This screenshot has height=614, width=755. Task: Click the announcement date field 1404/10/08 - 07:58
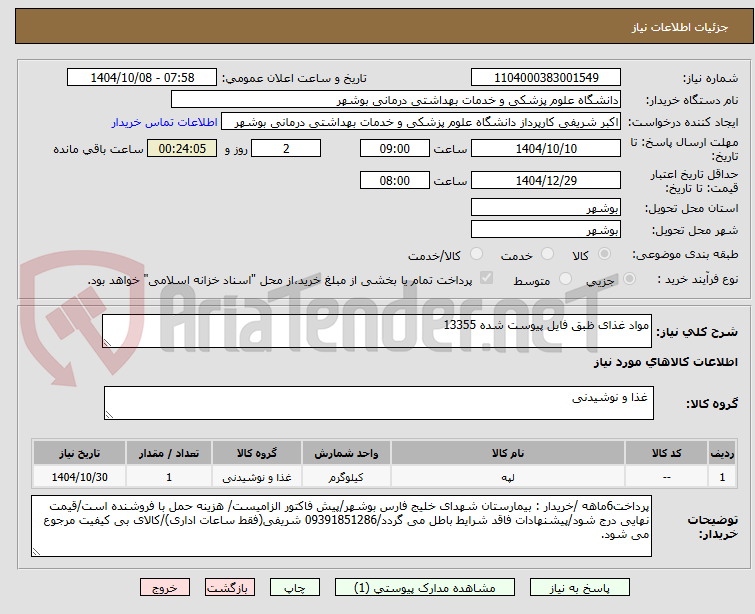click(x=142, y=78)
